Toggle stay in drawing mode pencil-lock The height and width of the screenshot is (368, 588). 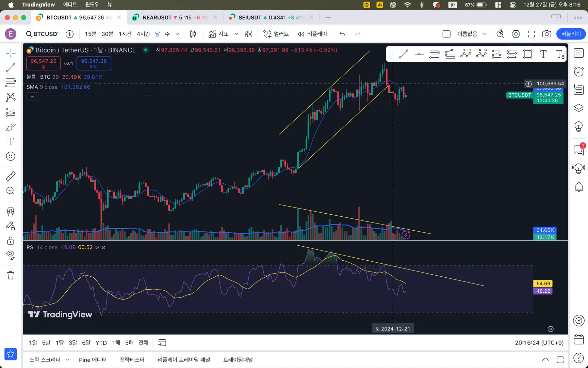[x=11, y=226]
